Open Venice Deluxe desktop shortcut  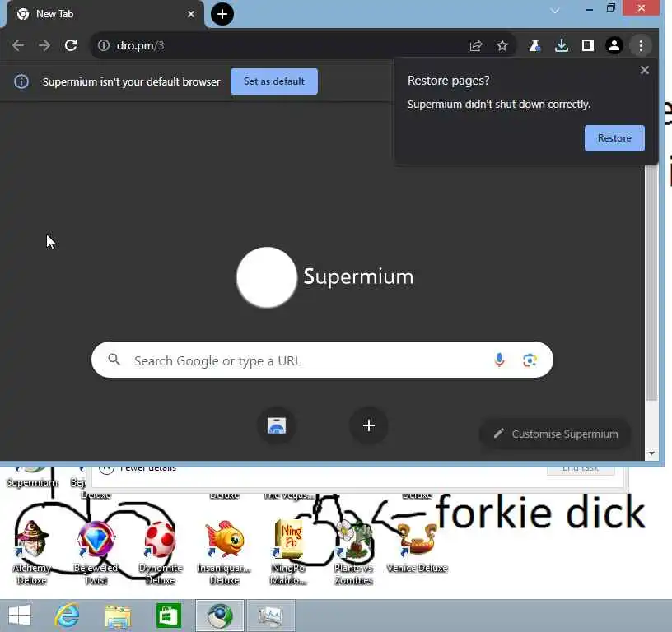click(x=417, y=548)
